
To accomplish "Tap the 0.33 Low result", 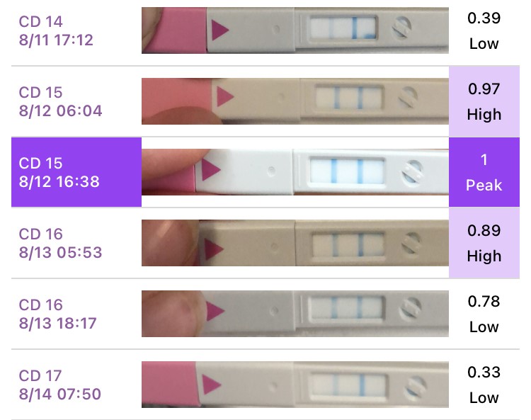I will coord(484,385).
